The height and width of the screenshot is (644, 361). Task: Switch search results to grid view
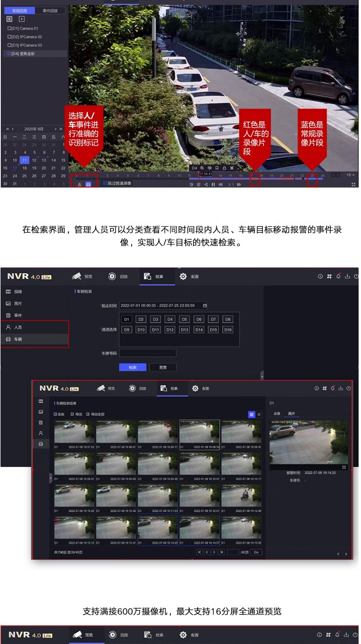point(251,414)
